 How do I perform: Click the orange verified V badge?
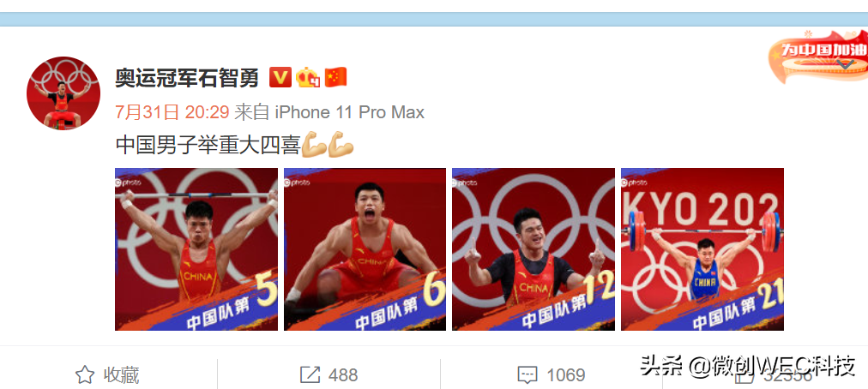click(x=280, y=77)
